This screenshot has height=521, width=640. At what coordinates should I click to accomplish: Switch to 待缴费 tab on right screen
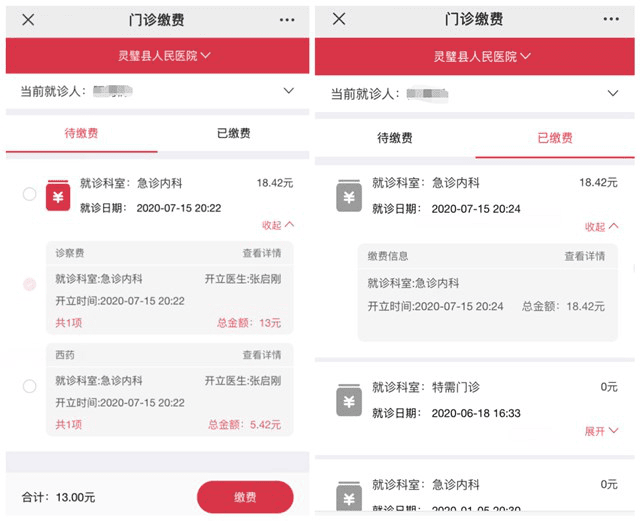click(394, 138)
